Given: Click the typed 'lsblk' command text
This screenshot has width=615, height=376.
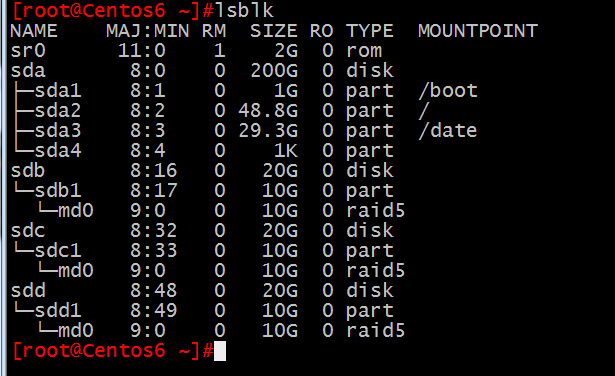Looking at the screenshot, I should pyautogui.click(x=244, y=10).
